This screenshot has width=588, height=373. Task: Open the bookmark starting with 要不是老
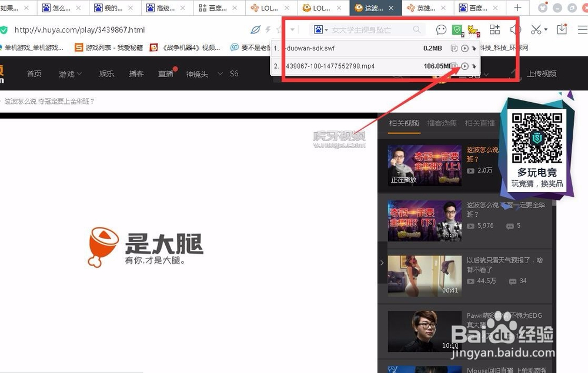(x=250, y=48)
